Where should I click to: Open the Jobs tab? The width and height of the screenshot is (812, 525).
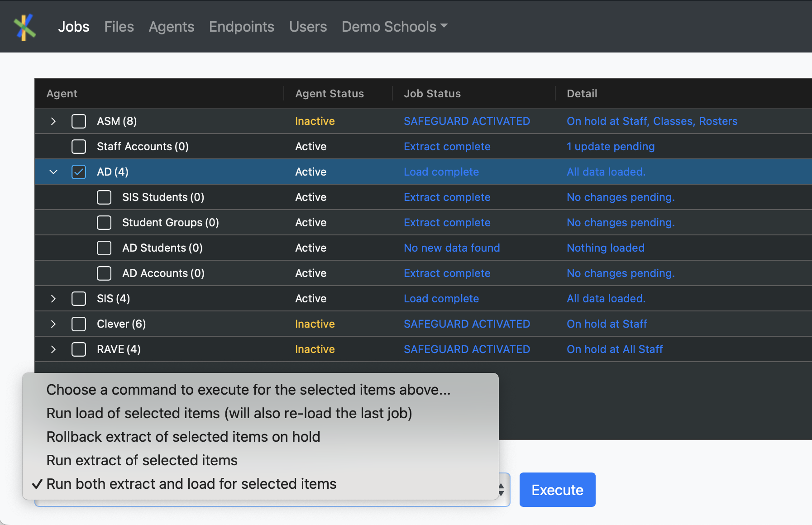[x=73, y=27]
